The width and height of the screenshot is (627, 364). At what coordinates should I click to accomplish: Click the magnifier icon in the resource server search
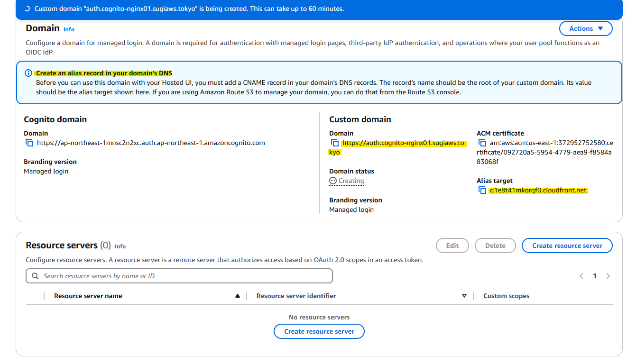[x=35, y=275]
